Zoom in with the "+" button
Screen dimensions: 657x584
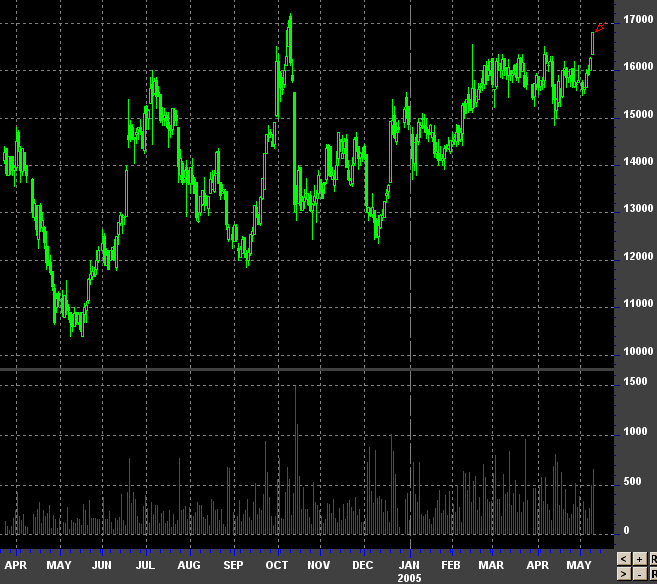(x=639, y=558)
